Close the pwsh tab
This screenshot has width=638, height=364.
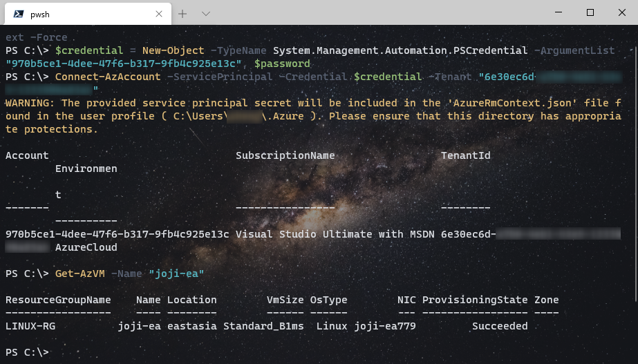coord(160,13)
